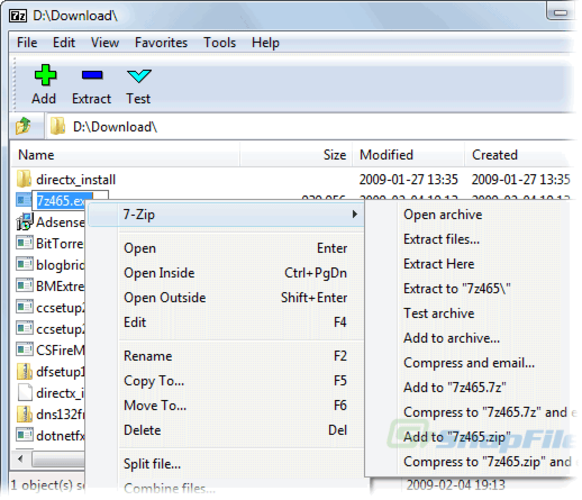582x500 pixels.
Task: Select Compress to "7z465.7z" and email
Action: tap(490, 412)
